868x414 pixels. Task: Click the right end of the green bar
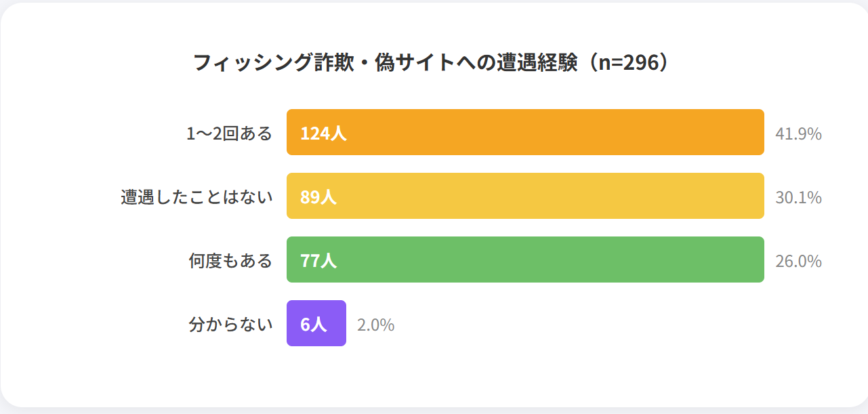(x=759, y=260)
